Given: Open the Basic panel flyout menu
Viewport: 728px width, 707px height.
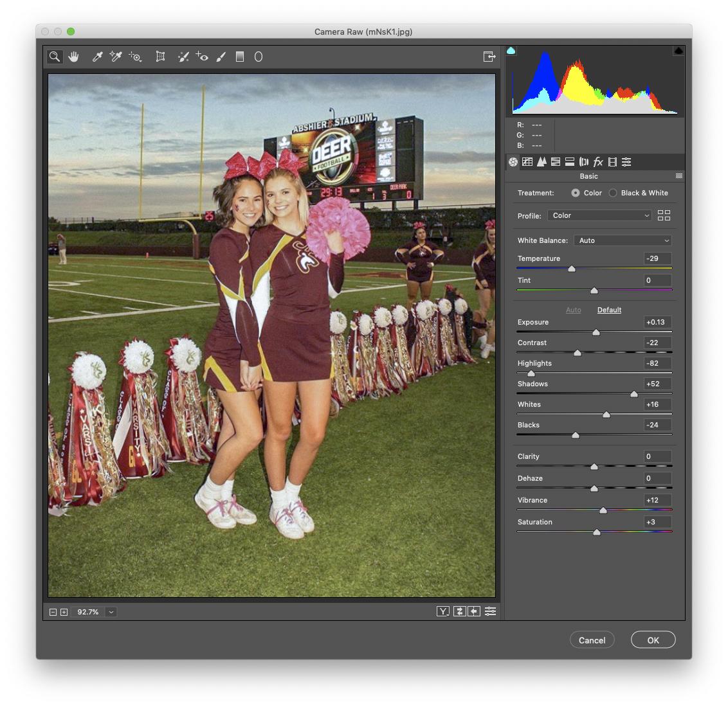Looking at the screenshot, I should 678,176.
